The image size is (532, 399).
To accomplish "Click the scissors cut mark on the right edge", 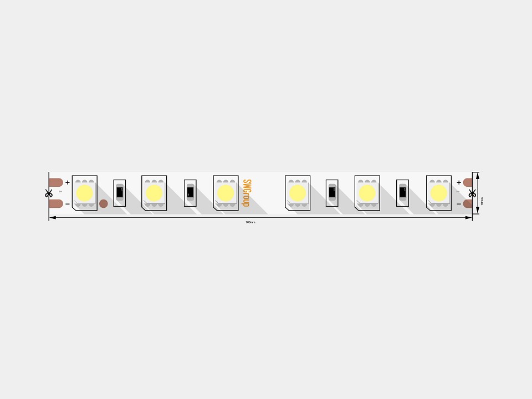I will coord(472,193).
